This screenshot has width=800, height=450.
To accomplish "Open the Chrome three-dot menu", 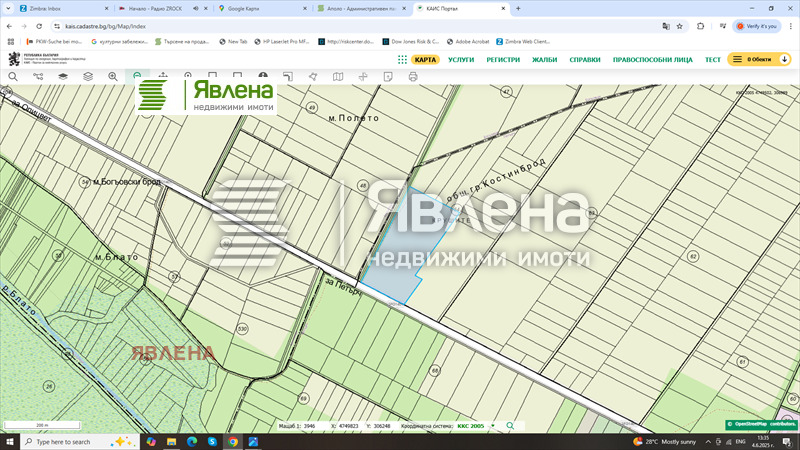I will (791, 26).
